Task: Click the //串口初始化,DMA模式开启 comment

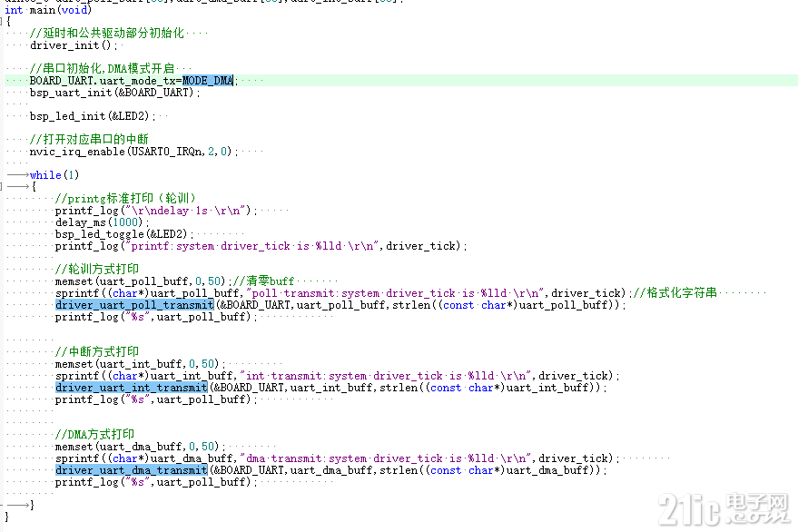Action: 102,69
